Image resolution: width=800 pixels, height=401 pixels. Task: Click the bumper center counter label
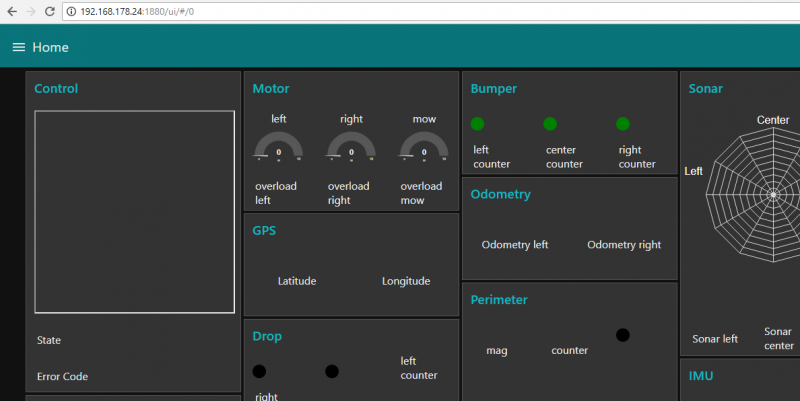[564, 157]
